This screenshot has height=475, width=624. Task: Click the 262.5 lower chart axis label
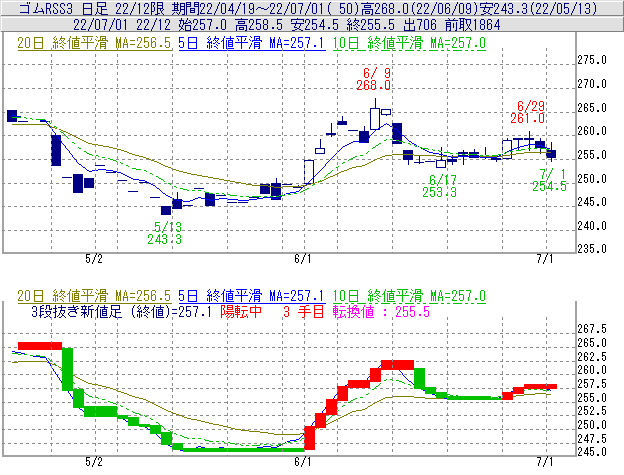592,356
